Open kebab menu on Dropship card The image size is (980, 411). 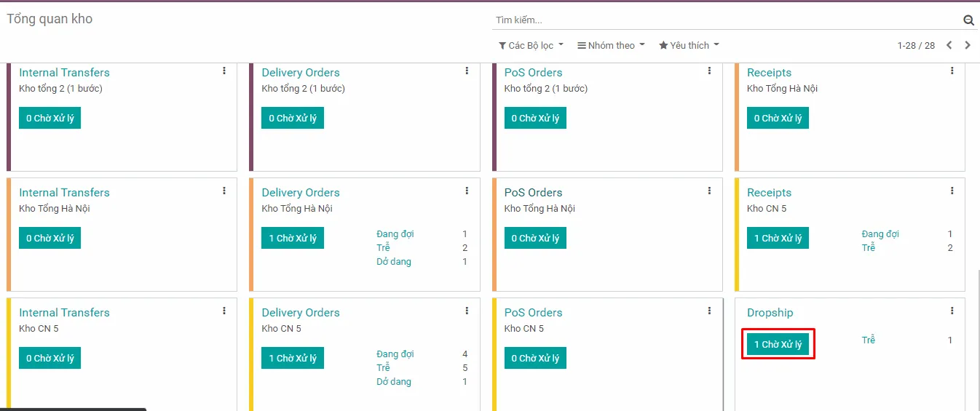tap(952, 311)
